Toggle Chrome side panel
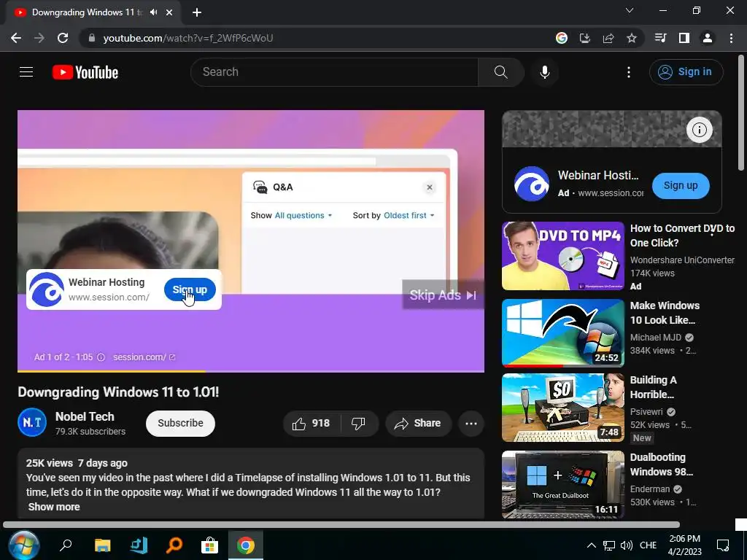This screenshot has width=747, height=560. click(684, 38)
